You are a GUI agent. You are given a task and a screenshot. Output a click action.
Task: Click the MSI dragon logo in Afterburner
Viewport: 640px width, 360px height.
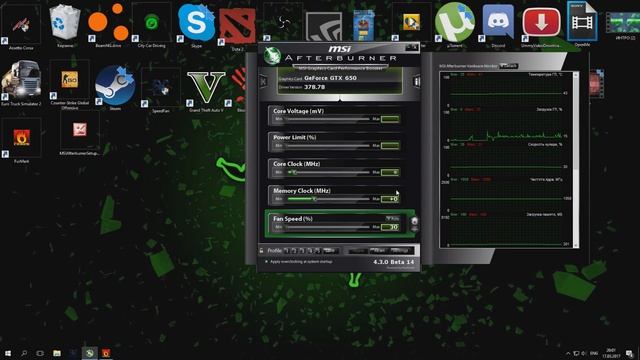(x=272, y=56)
